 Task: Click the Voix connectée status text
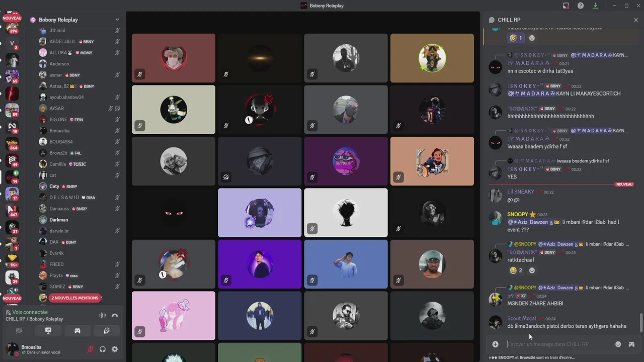(x=30, y=312)
